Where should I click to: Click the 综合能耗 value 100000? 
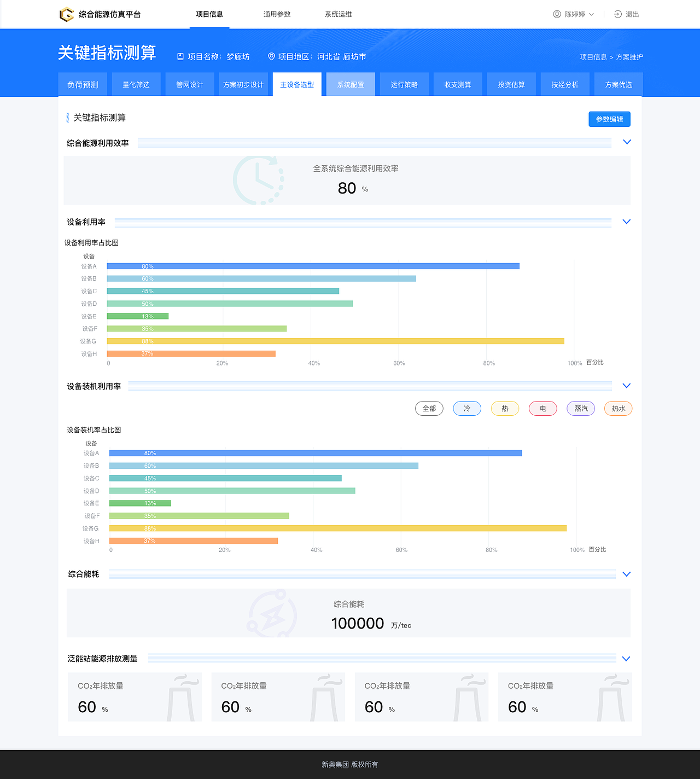(x=358, y=623)
